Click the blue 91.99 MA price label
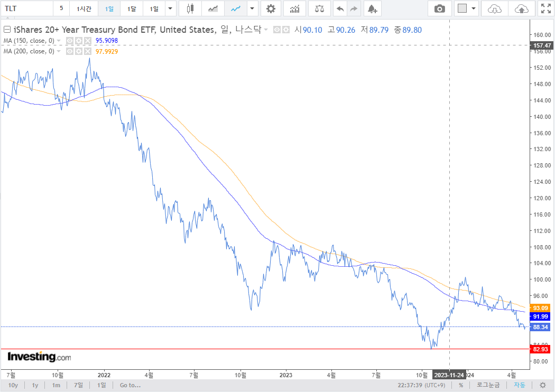This screenshot has height=392, width=555. [540, 316]
